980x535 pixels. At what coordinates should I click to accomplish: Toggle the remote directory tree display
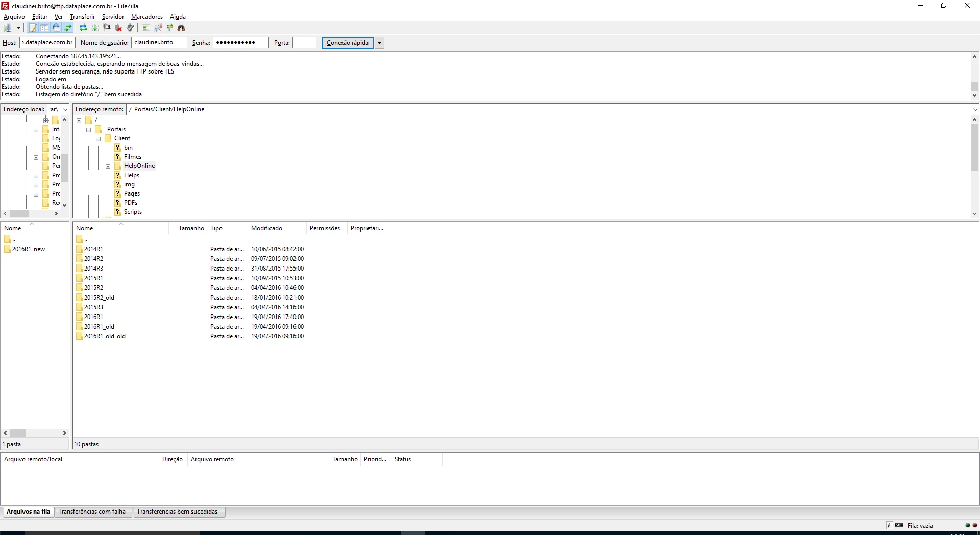(56, 28)
